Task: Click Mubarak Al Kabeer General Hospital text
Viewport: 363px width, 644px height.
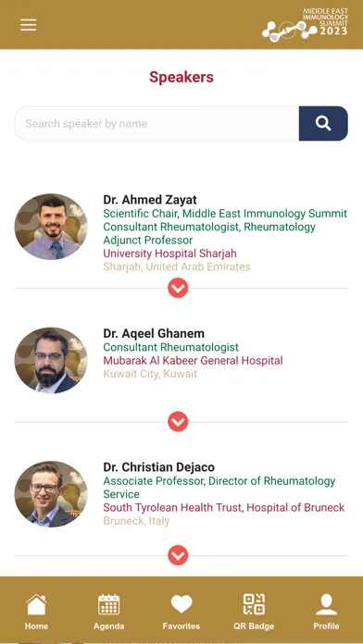Action: click(x=193, y=361)
